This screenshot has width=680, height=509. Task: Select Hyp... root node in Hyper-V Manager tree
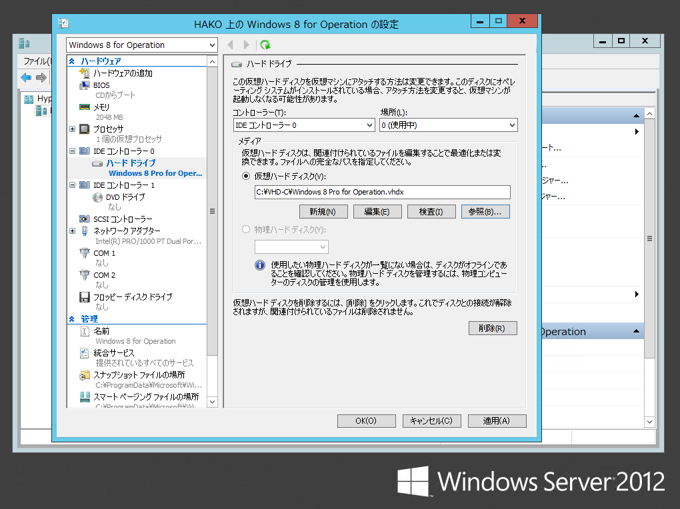(38, 99)
